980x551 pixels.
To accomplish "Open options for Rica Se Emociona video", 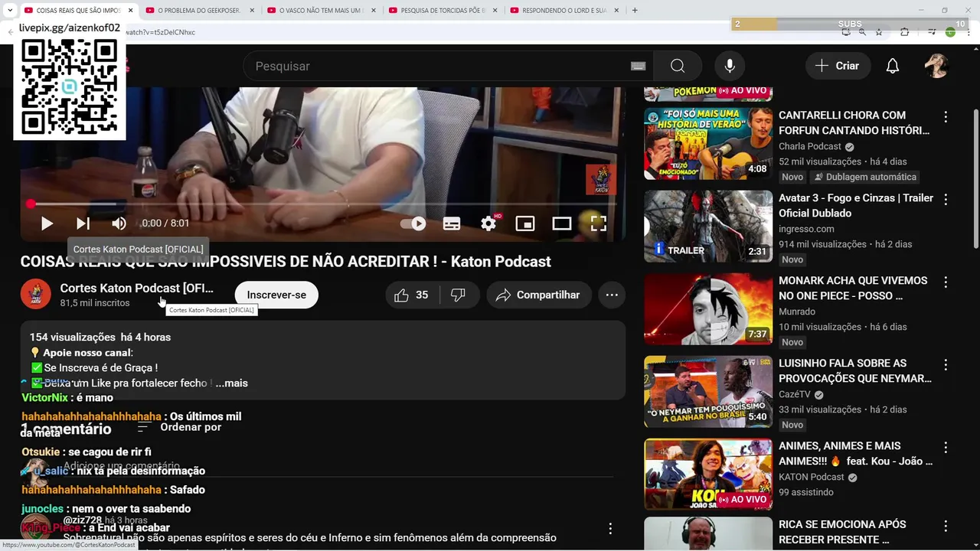I will coord(946,527).
